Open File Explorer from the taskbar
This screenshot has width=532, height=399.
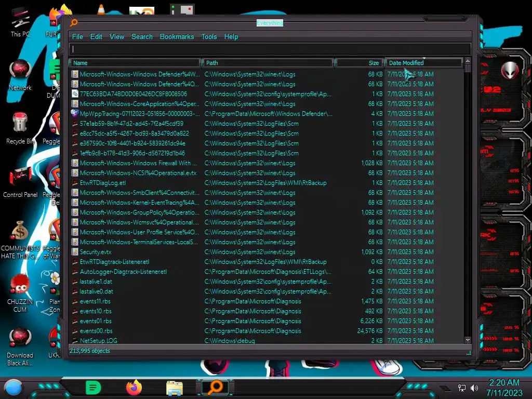click(x=175, y=388)
